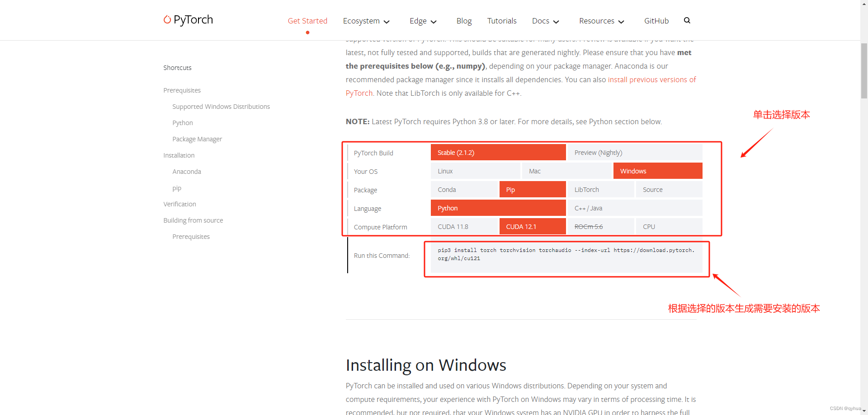Select Source package option
The width and height of the screenshot is (868, 415).
669,190
